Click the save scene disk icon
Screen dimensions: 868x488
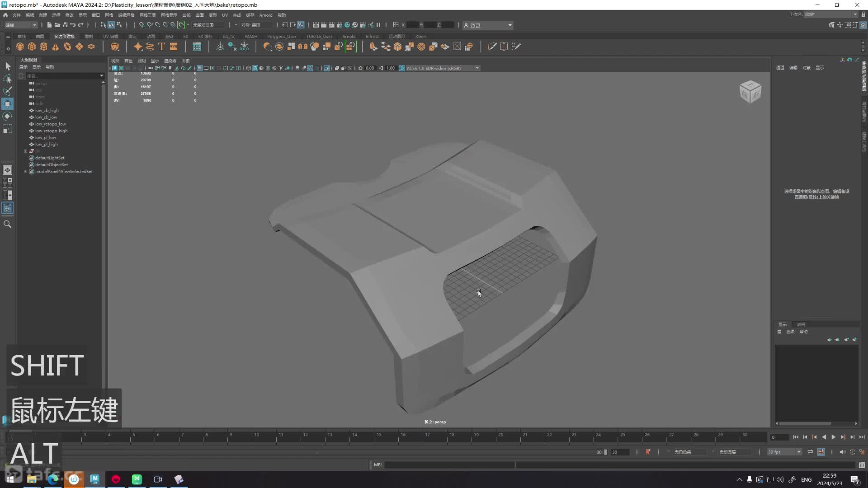(x=65, y=25)
